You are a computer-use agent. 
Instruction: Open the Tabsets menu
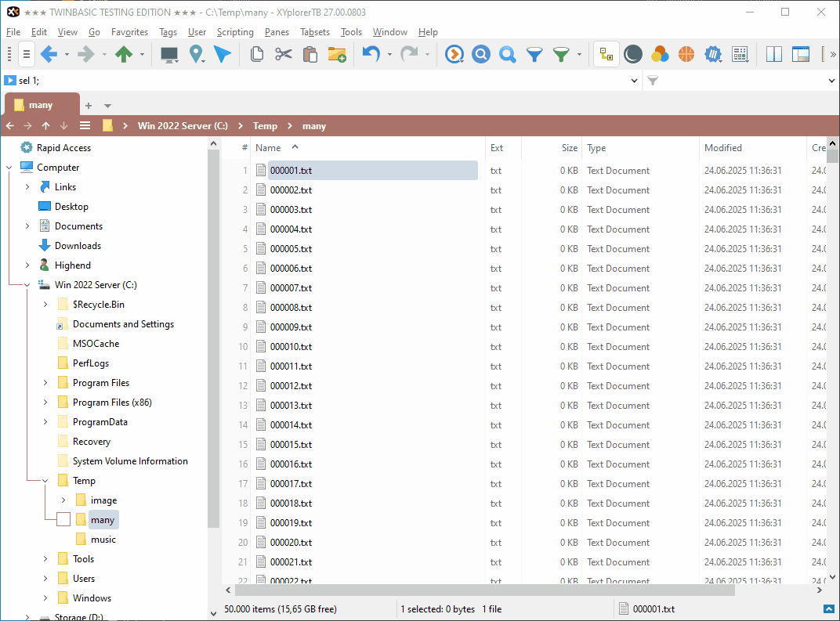point(315,32)
